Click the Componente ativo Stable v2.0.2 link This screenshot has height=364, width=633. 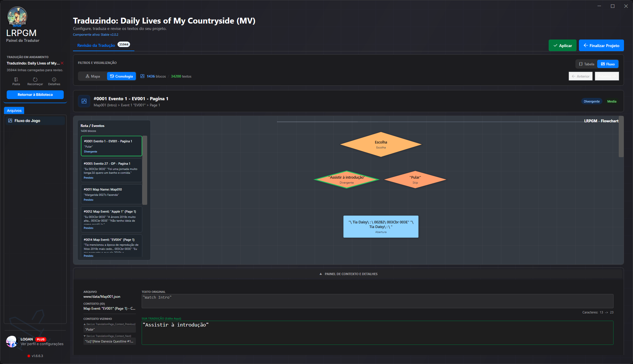(95, 35)
